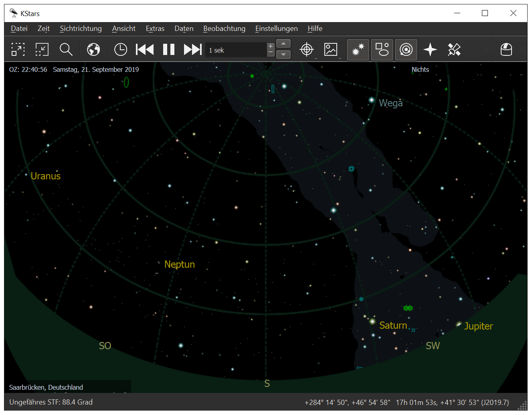This screenshot has width=532, height=415.
Task: Click the S south compass label
Action: [267, 384]
